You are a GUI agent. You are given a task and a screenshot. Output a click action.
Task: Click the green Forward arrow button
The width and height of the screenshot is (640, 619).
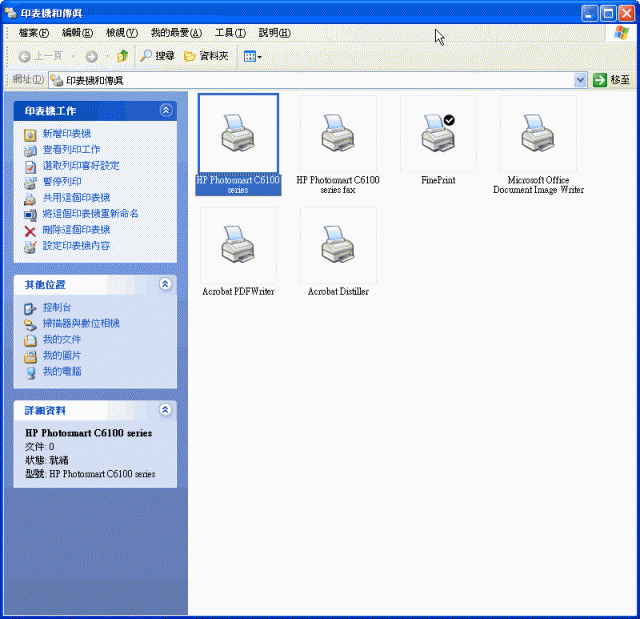pyautogui.click(x=91, y=56)
